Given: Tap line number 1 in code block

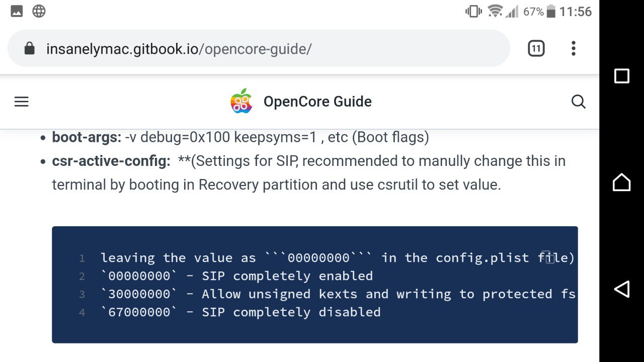Looking at the screenshot, I should pyautogui.click(x=82, y=258).
